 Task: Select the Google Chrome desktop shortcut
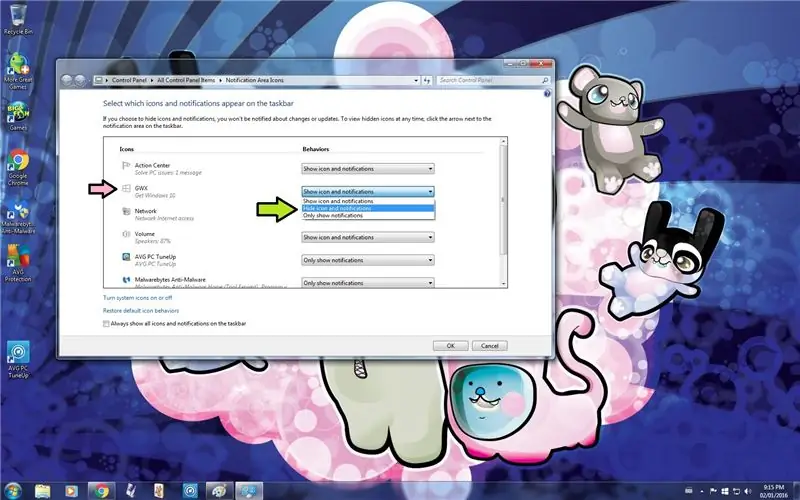pos(18,167)
